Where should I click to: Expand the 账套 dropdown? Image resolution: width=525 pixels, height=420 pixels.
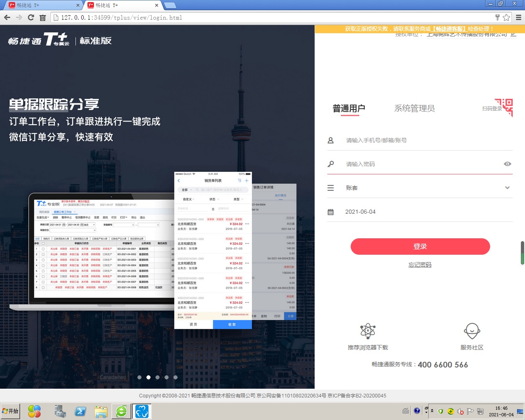(507, 188)
